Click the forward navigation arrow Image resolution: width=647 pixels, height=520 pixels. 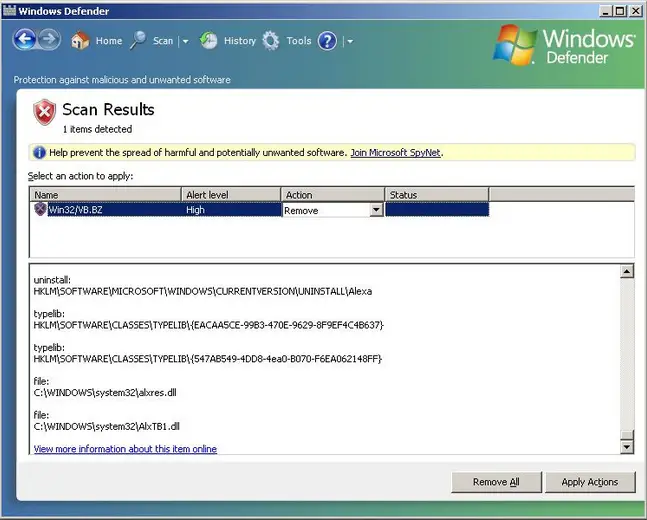click(50, 40)
